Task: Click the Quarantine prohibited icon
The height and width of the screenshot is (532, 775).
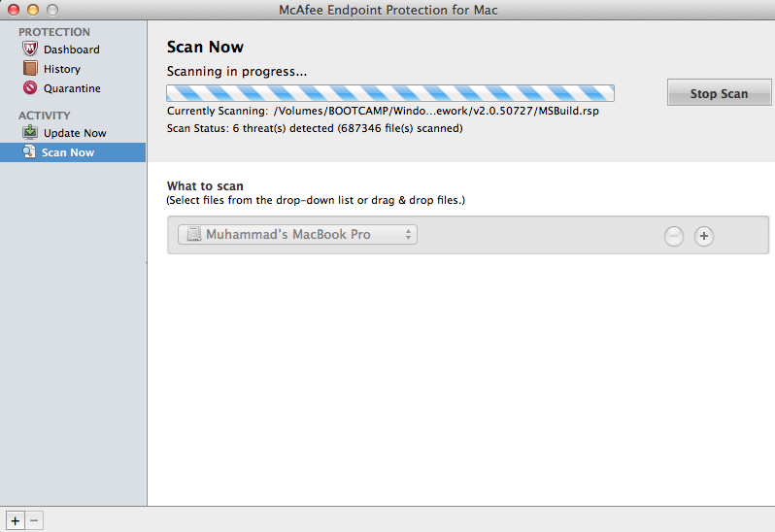Action: pyautogui.click(x=30, y=88)
